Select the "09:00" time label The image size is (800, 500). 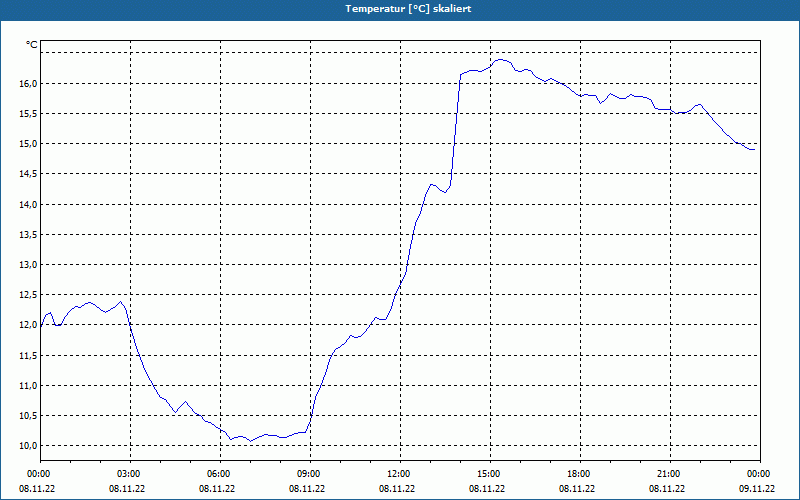[308, 474]
